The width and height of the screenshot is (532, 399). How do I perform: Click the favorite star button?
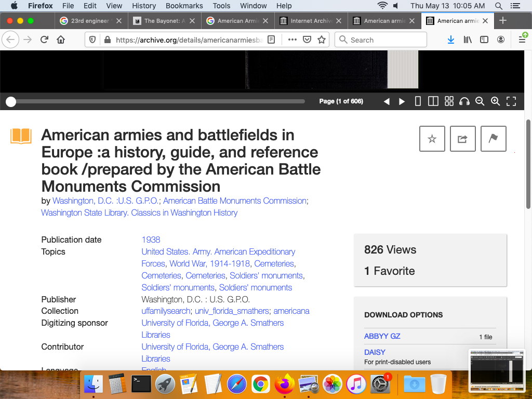[432, 139]
